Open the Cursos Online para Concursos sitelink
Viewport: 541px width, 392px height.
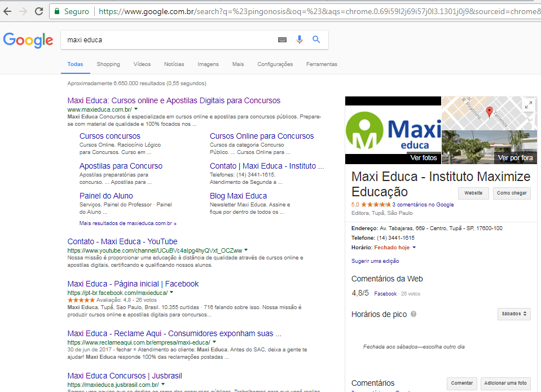(262, 136)
